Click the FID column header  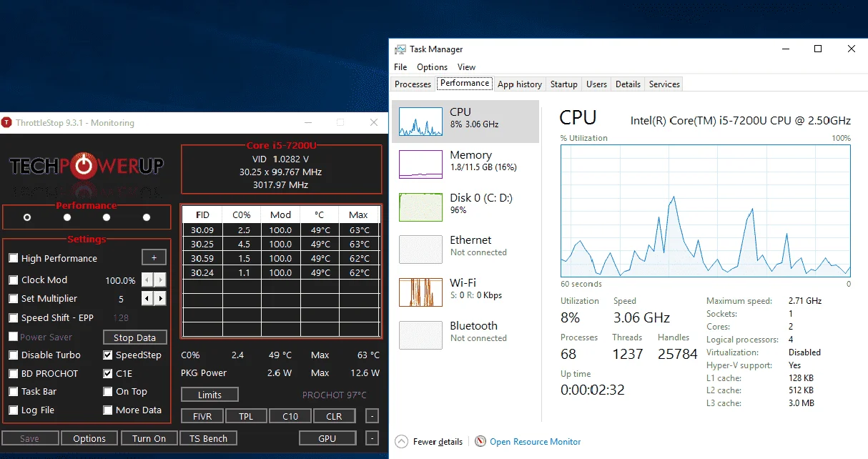[203, 214]
